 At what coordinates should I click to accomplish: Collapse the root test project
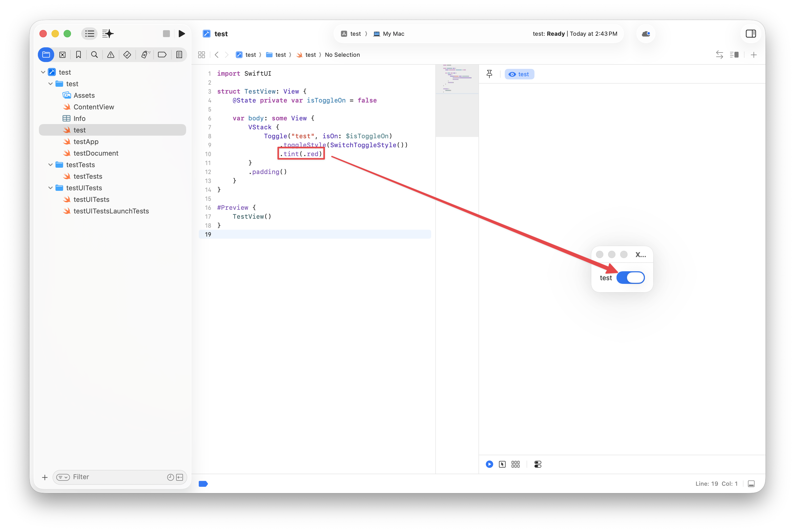[43, 72]
